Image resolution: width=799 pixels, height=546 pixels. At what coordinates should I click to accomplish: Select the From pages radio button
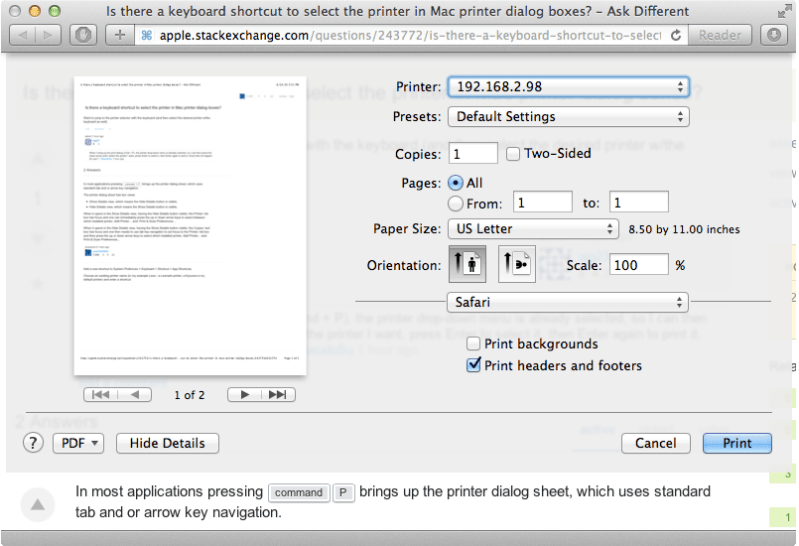(x=456, y=204)
